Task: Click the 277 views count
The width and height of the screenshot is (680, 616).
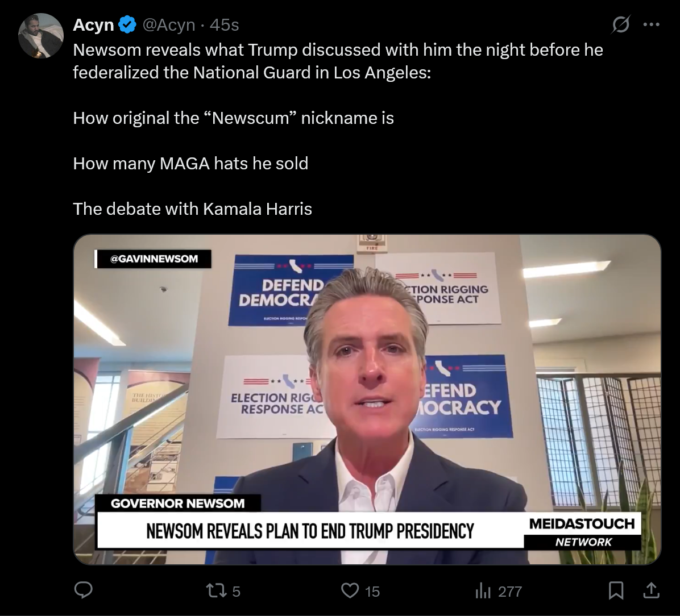Action: pos(510,592)
